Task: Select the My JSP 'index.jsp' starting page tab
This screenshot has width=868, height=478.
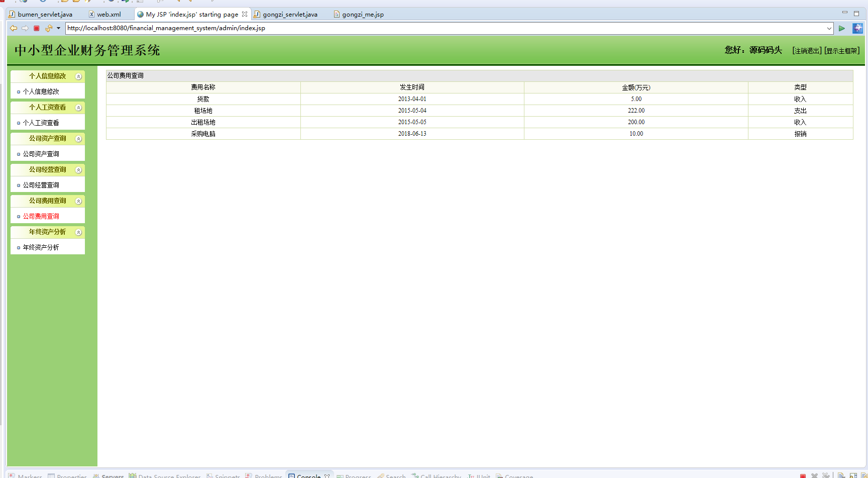Action: 192,14
